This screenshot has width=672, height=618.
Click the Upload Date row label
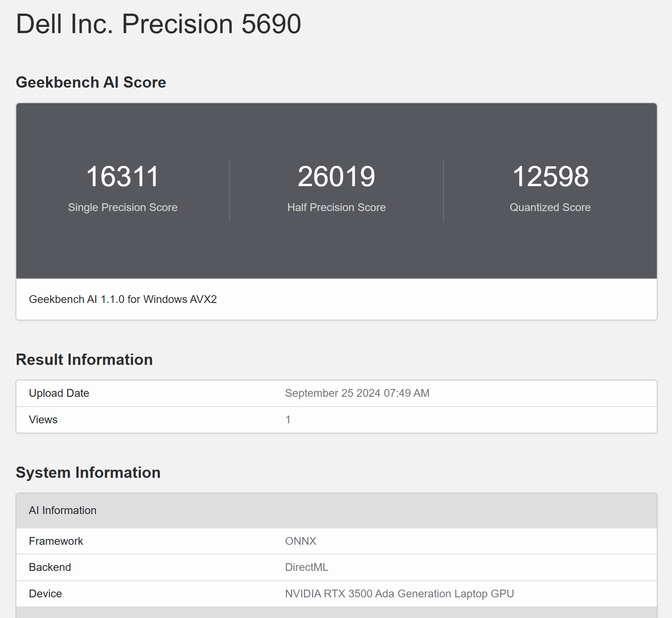[x=59, y=393]
